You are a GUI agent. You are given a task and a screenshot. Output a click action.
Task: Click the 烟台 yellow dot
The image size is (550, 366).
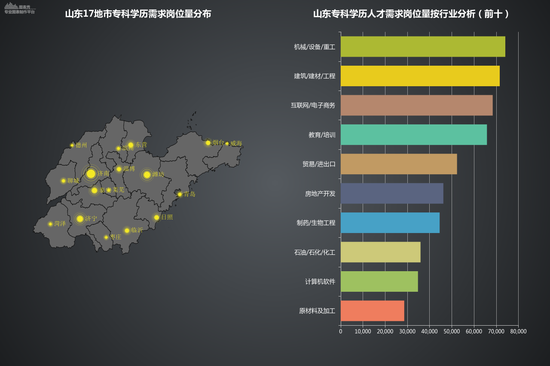coord(208,143)
